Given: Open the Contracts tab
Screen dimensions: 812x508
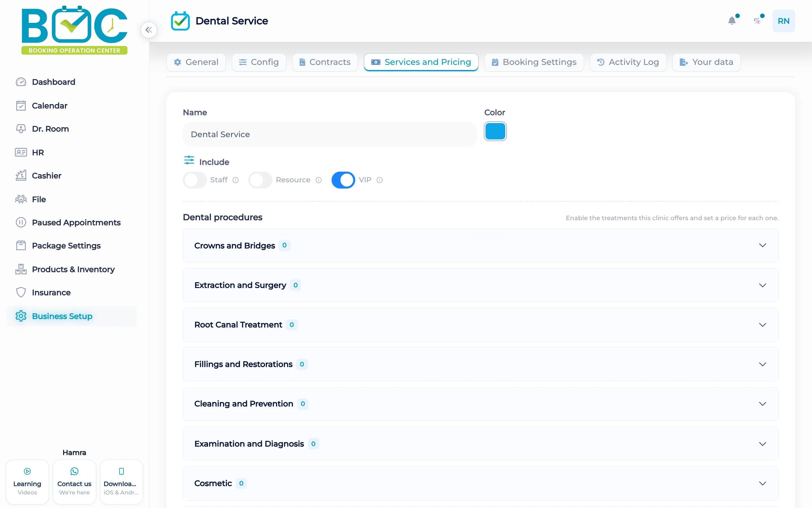Looking at the screenshot, I should pos(325,62).
